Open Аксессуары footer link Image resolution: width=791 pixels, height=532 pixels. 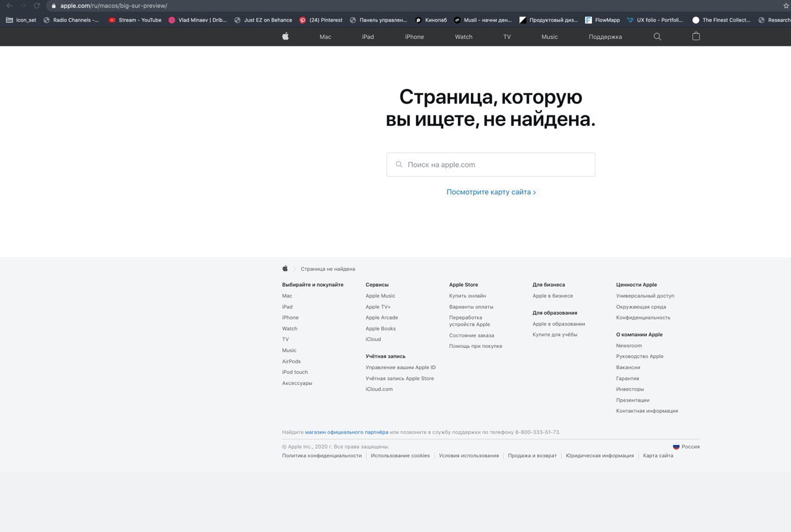pos(297,383)
